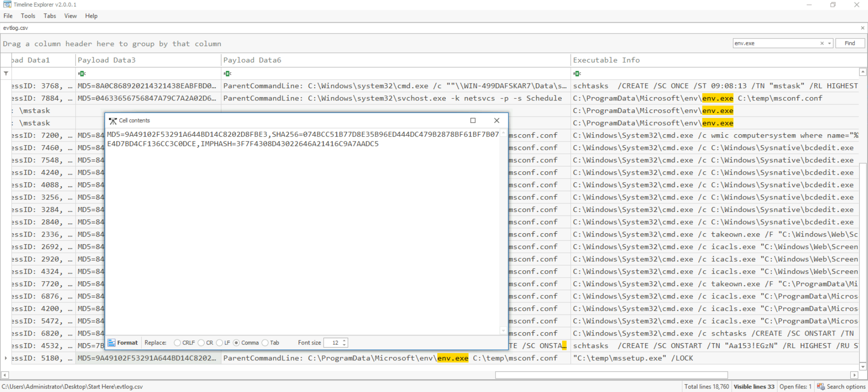
Task: Select the wmic computersystem command cell
Action: (x=715, y=135)
